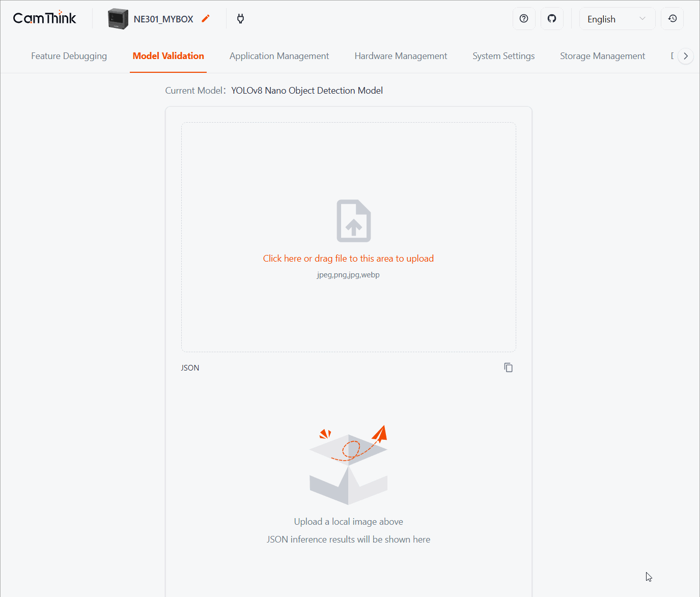Select the Model Validation tab
700x597 pixels.
click(168, 56)
